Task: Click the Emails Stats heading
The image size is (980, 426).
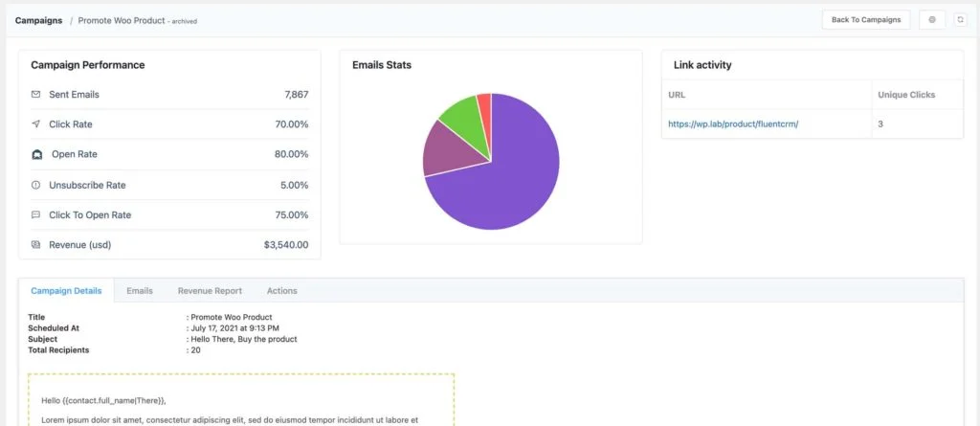Action: pyautogui.click(x=382, y=65)
